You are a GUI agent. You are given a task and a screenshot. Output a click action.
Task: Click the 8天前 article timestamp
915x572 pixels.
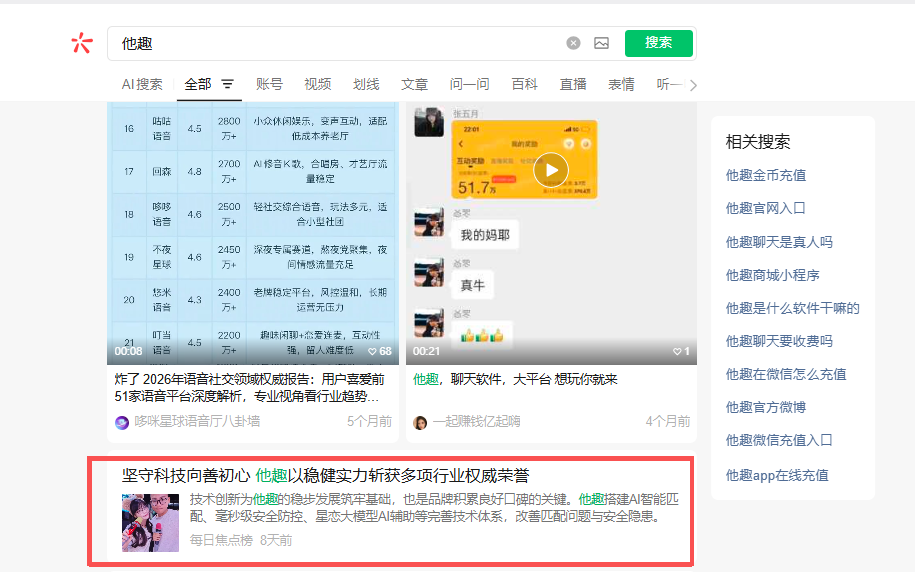click(276, 540)
